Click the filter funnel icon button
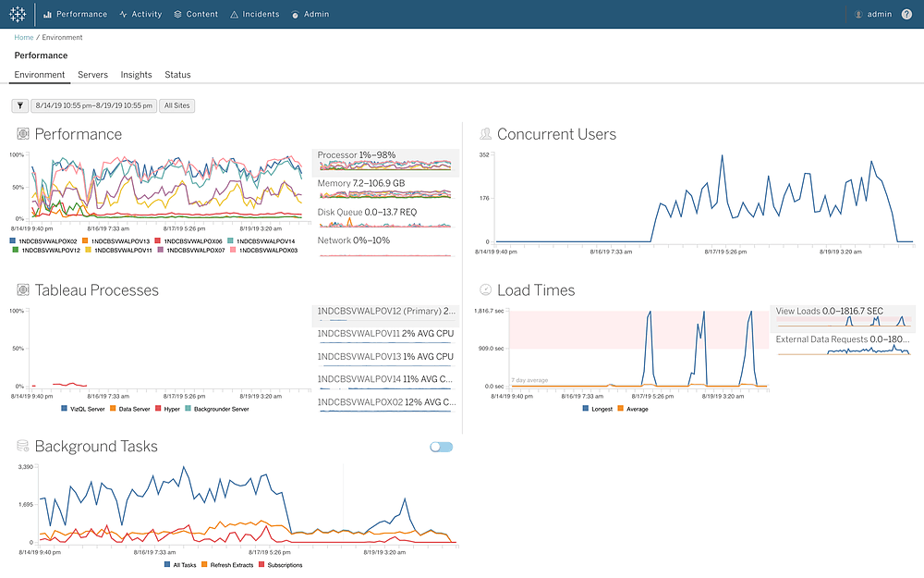This screenshot has height=578, width=924. coord(20,105)
